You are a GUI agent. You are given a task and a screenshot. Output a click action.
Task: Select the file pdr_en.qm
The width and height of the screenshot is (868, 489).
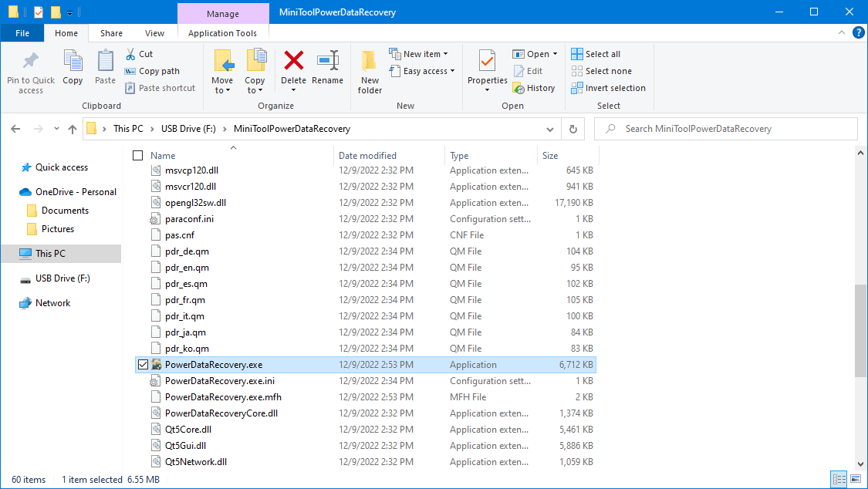pos(366,268)
